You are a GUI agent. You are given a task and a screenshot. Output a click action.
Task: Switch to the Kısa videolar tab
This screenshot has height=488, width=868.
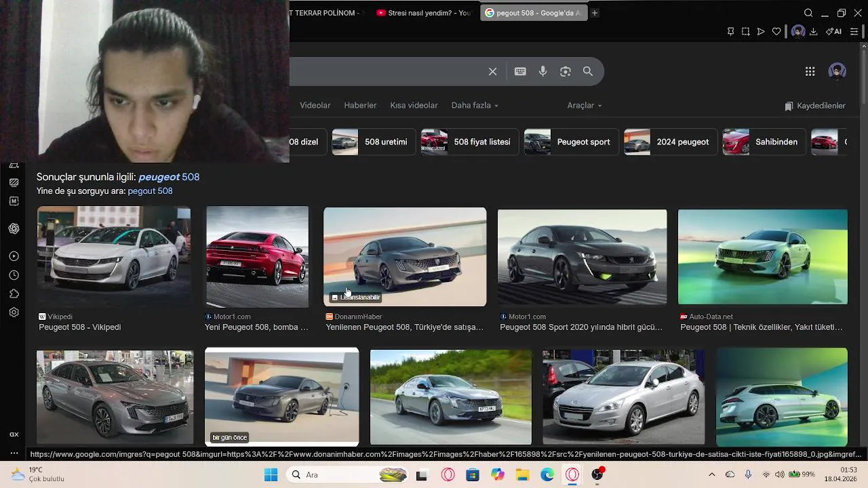point(414,105)
